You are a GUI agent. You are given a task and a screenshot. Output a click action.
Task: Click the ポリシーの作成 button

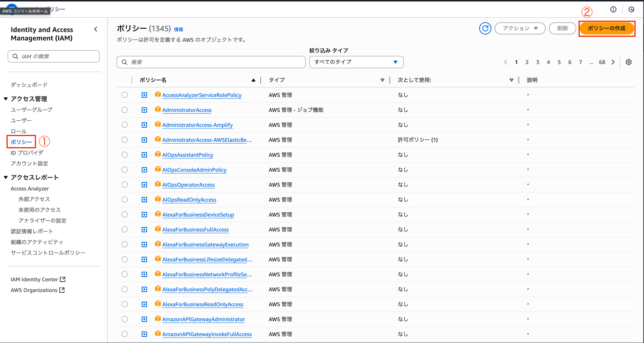pos(606,28)
